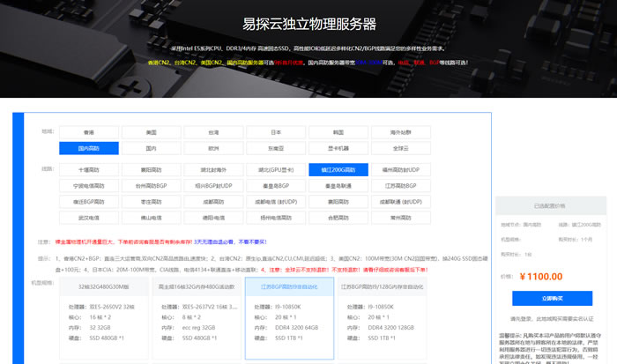Screen dimensions: 617x364
Task: Select the 扬州电信高防 line
Action: (276, 218)
